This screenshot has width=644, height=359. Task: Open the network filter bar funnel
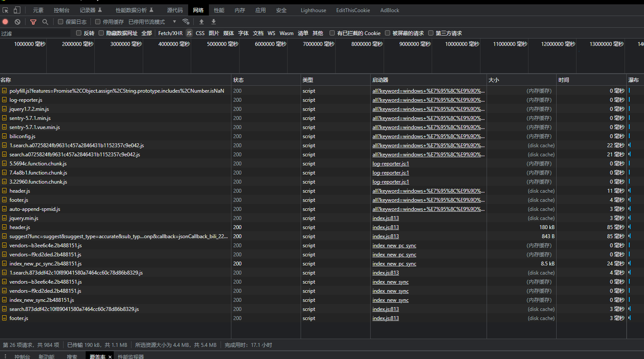click(x=33, y=22)
